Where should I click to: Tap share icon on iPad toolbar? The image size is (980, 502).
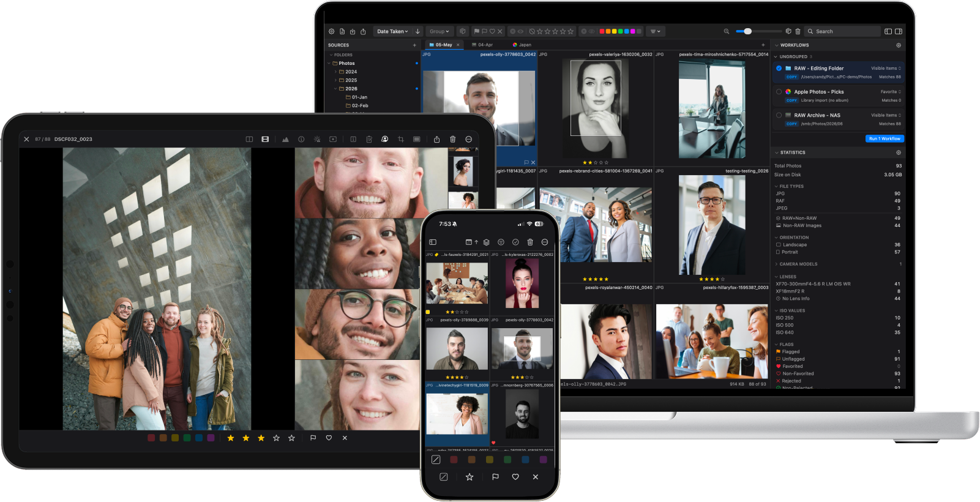tap(436, 139)
